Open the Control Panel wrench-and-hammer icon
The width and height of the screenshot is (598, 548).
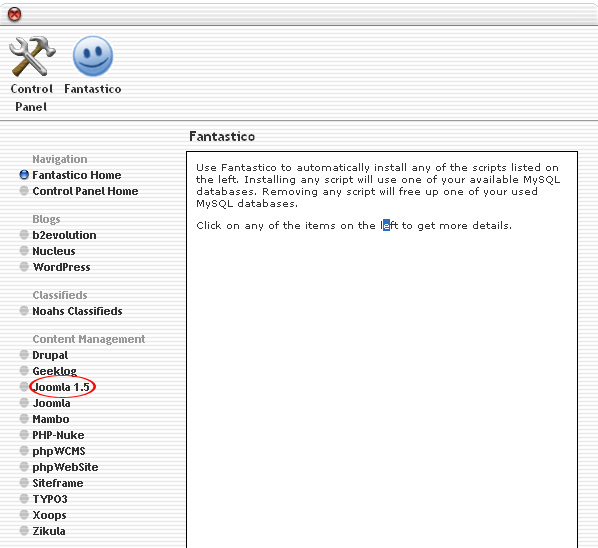tap(32, 56)
